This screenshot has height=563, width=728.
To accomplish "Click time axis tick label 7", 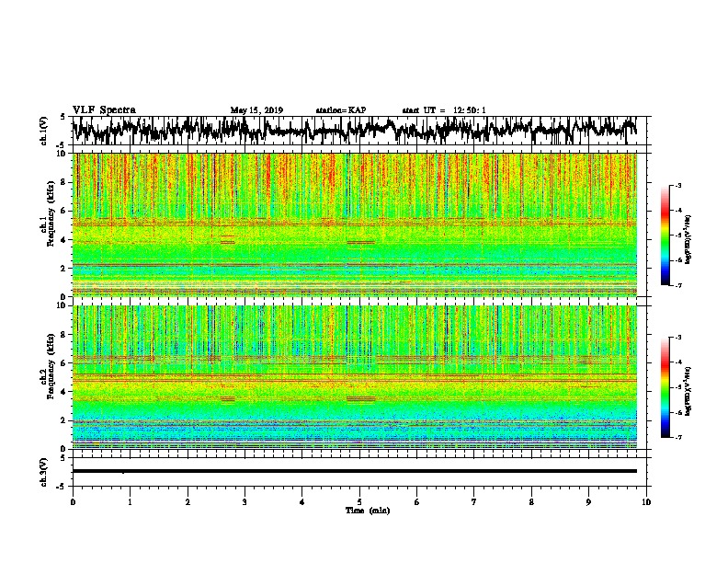I will 474,502.
